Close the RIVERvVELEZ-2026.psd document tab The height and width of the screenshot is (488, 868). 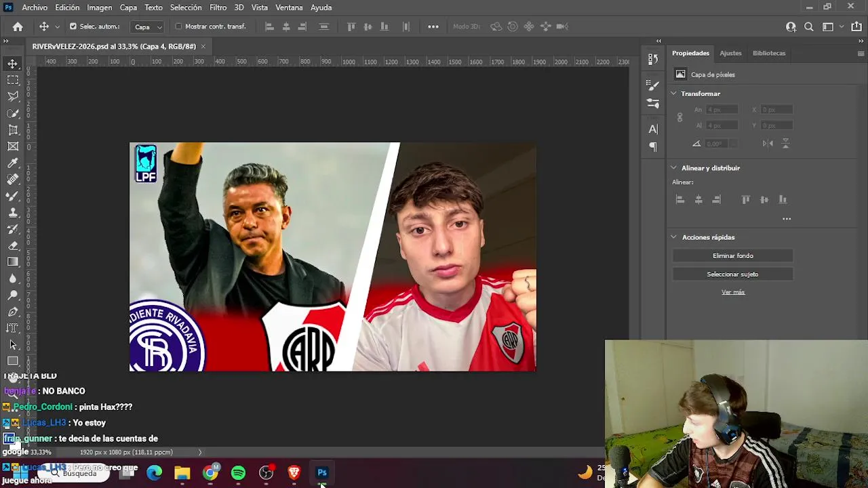click(x=203, y=46)
